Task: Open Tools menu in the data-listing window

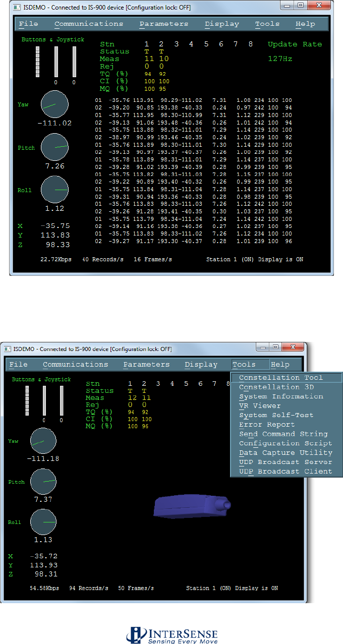Action: [x=267, y=24]
